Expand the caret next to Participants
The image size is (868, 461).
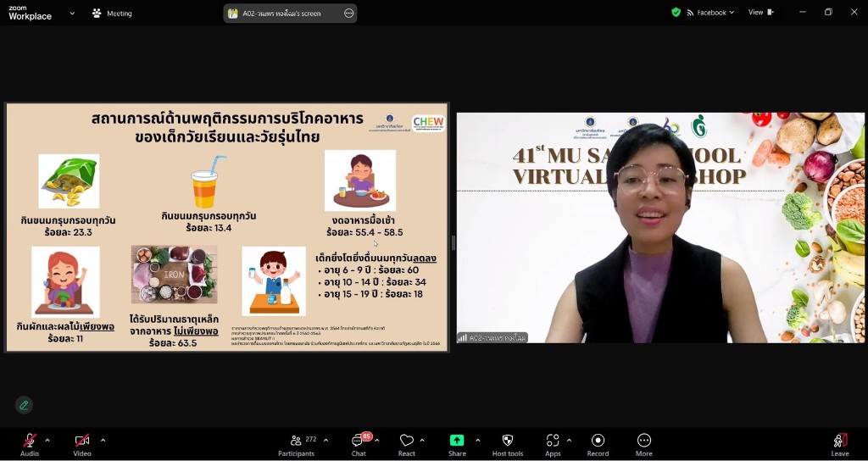click(325, 441)
